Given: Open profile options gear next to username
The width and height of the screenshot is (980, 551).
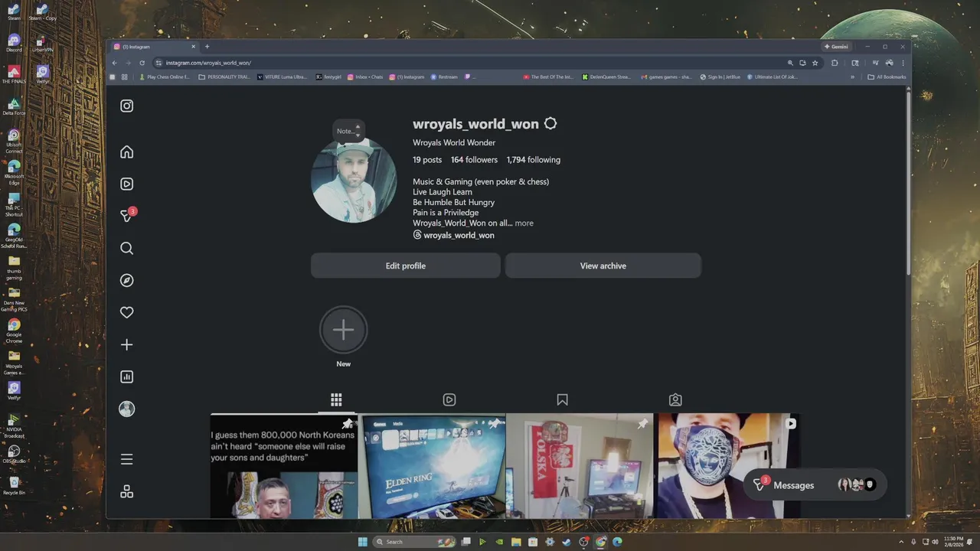Looking at the screenshot, I should (550, 123).
